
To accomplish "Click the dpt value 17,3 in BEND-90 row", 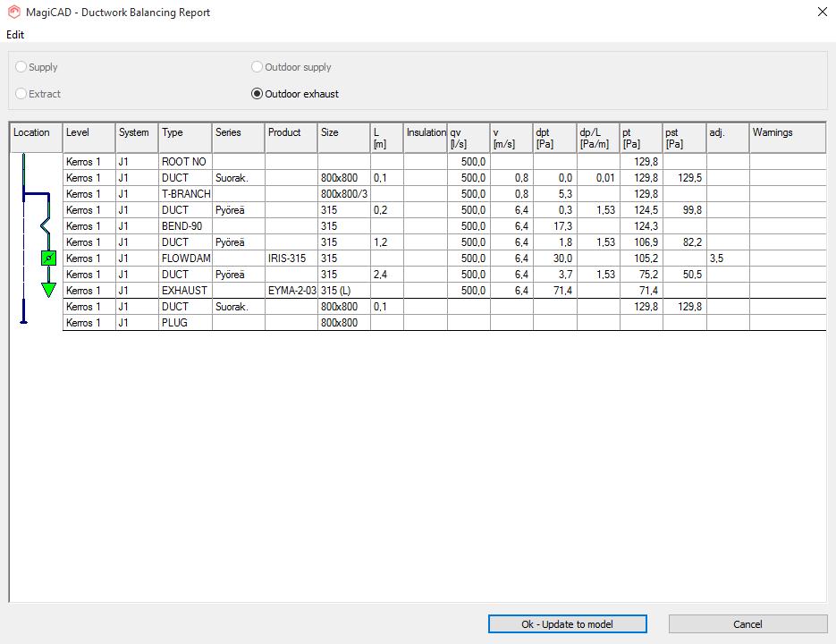I will tap(555, 226).
